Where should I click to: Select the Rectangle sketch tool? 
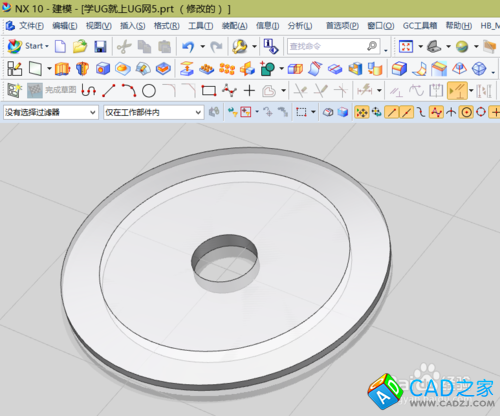(x=209, y=91)
